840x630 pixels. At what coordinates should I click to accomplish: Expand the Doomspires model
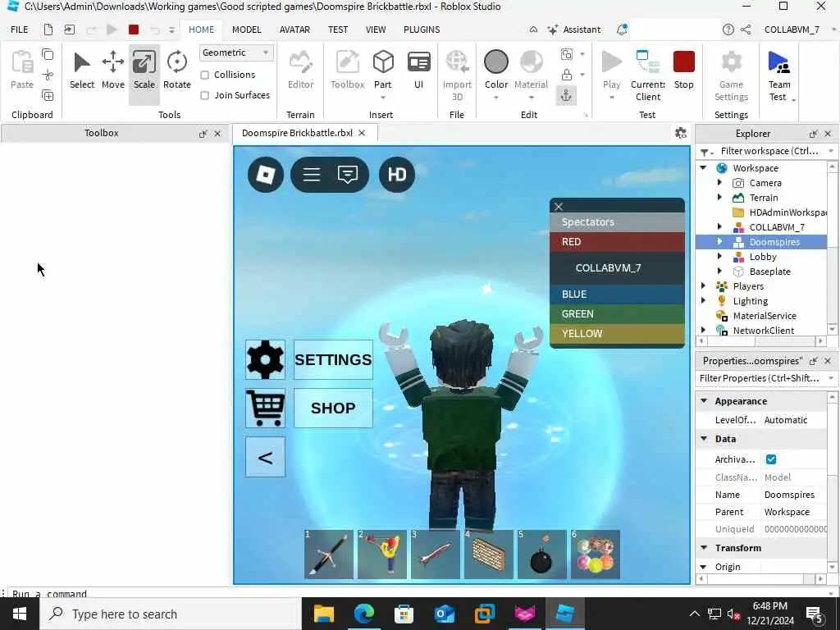719,242
